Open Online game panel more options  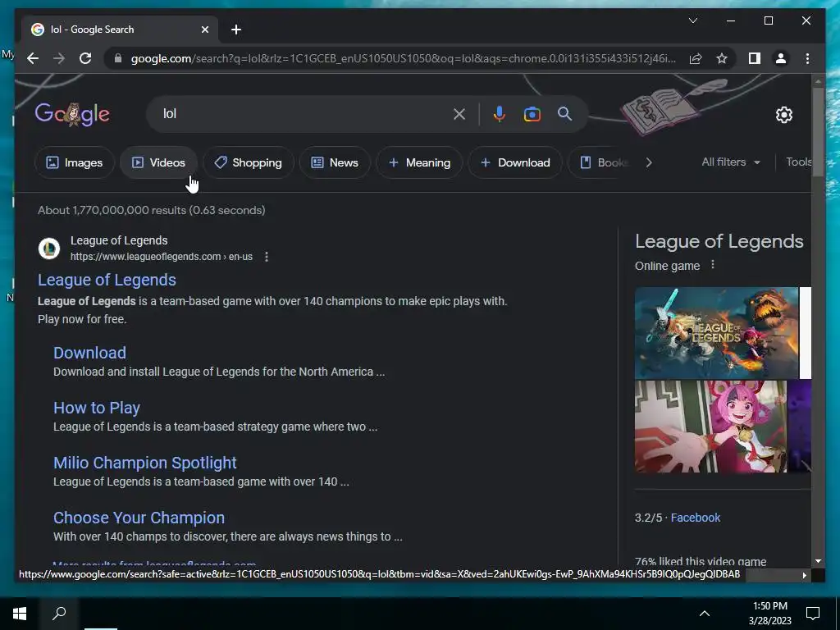pos(713,265)
